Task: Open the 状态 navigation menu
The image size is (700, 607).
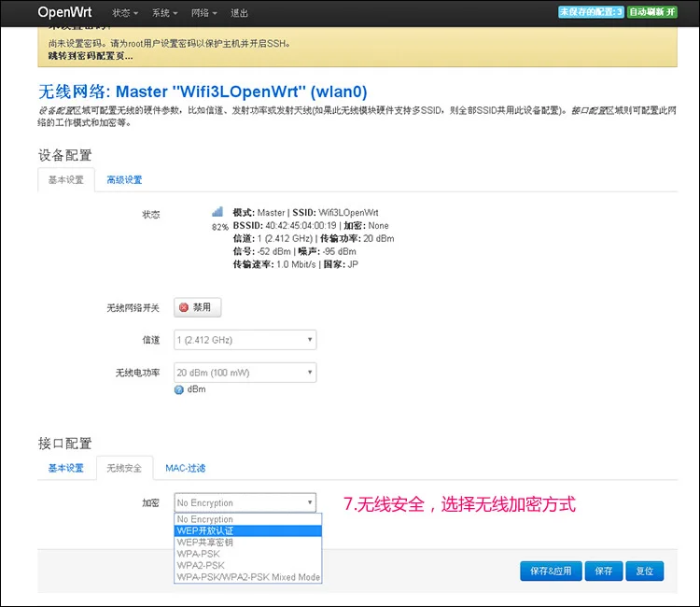Action: click(124, 13)
